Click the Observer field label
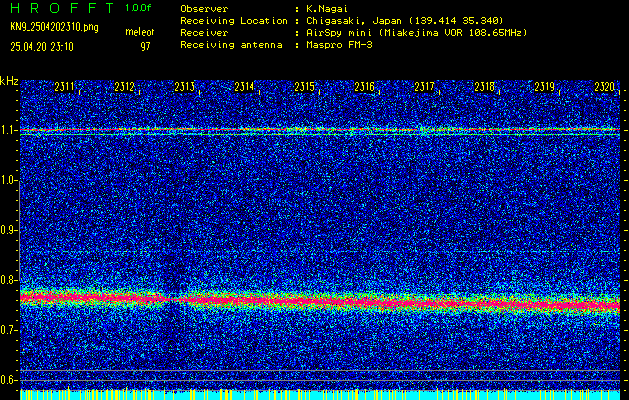 [204, 9]
